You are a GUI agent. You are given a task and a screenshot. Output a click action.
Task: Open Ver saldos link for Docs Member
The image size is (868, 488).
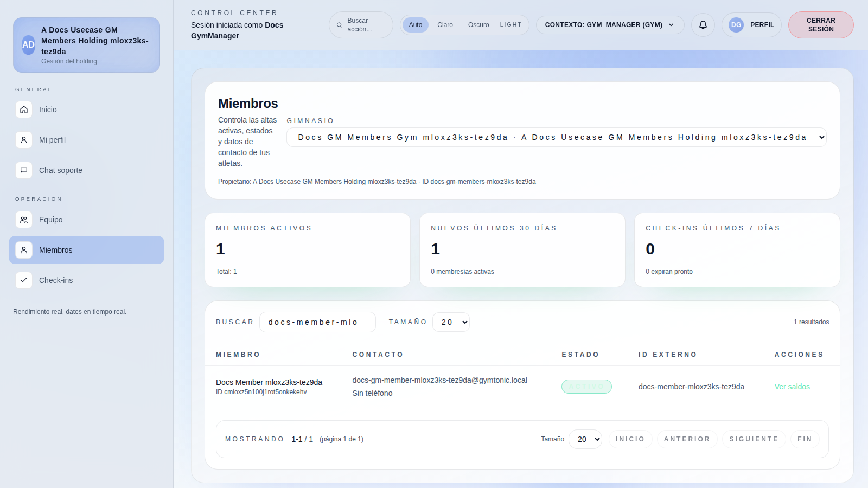coord(792,387)
